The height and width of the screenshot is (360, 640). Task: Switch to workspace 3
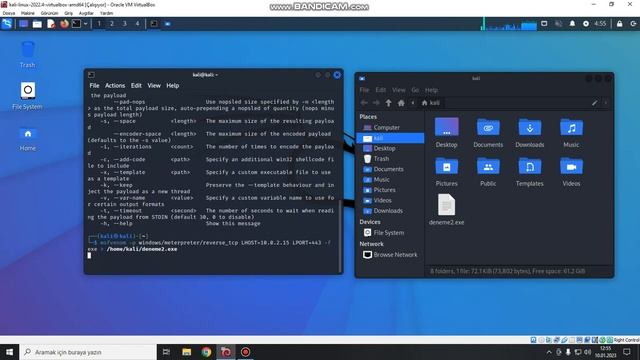coord(124,24)
